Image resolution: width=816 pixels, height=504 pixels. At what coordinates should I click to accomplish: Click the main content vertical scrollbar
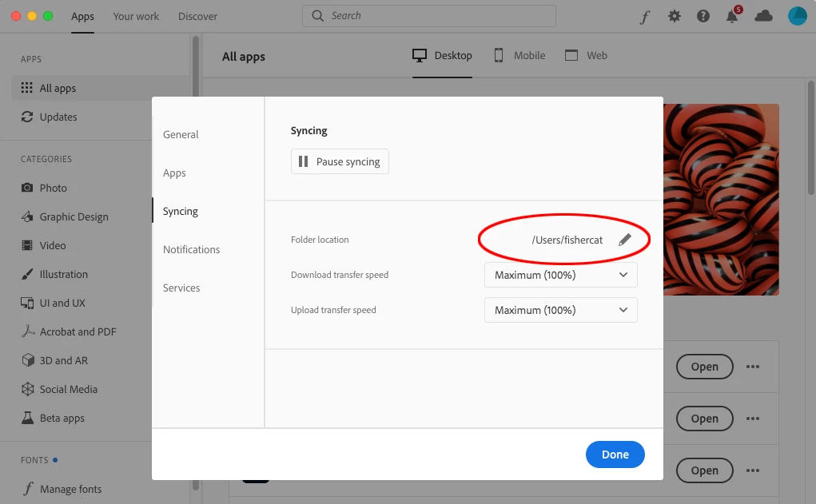810,138
